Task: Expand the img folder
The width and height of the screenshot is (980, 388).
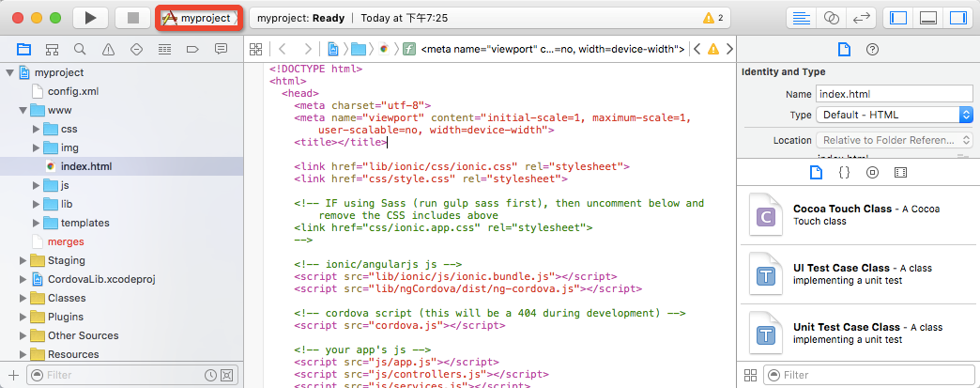Action: click(37, 147)
